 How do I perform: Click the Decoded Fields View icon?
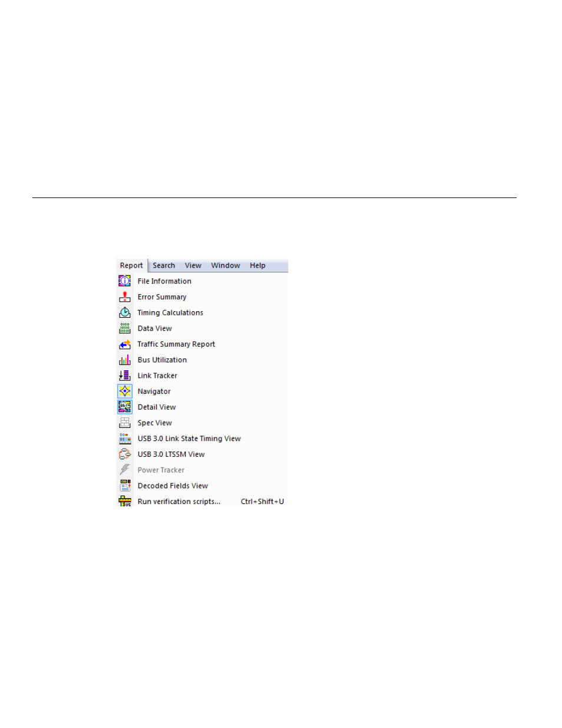[125, 486]
